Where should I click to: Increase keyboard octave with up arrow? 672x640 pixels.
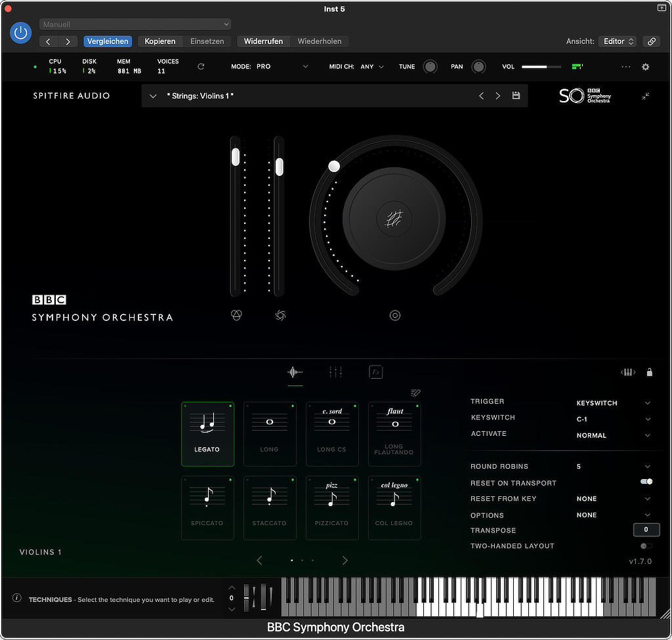pos(232,587)
